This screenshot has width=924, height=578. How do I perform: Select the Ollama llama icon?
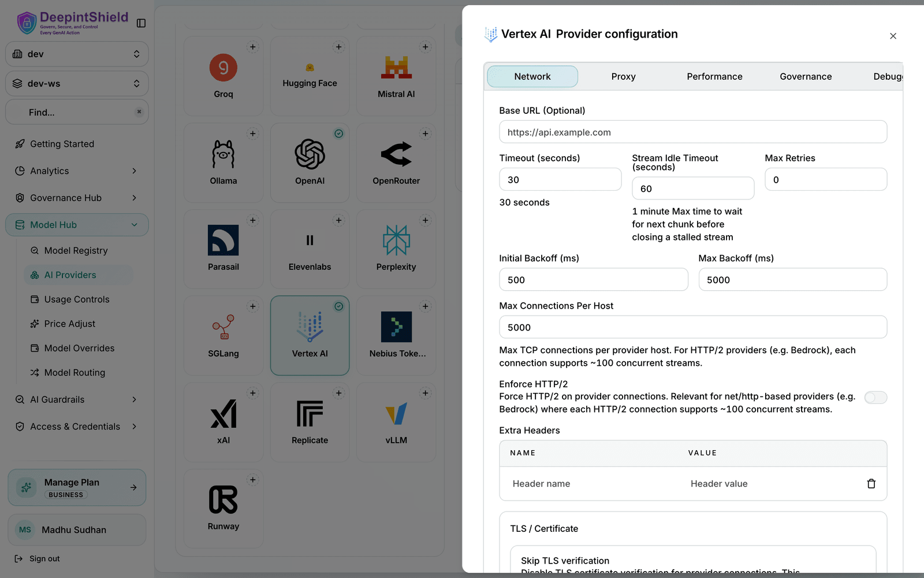point(223,154)
